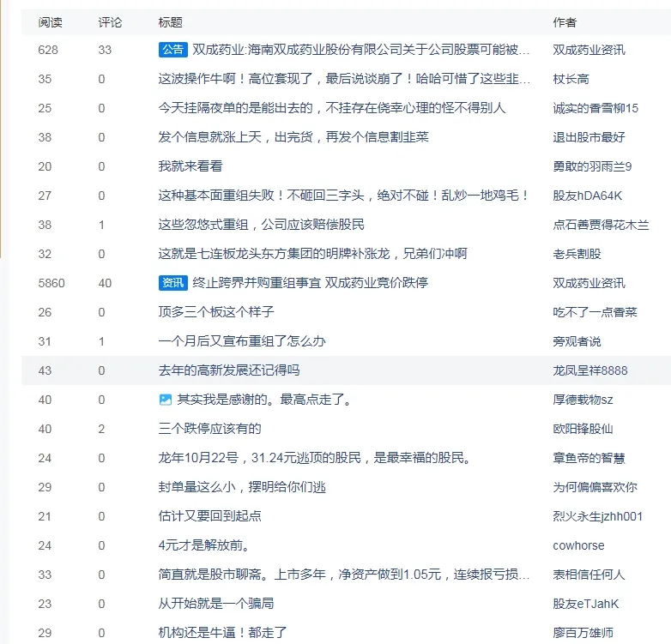Image resolution: width=671 pixels, height=644 pixels.
Task: Open post 一个月后又宣布重组了怎么办
Action: (242, 340)
